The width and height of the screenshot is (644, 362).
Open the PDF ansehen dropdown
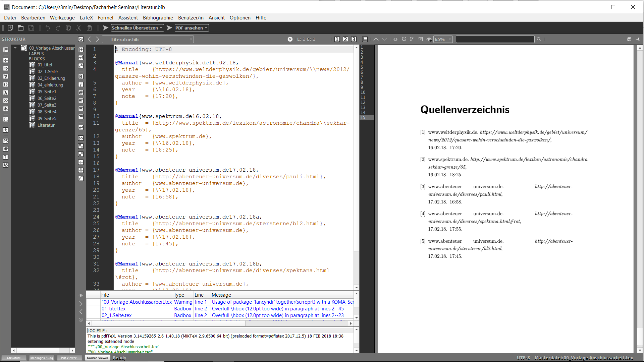192,28
